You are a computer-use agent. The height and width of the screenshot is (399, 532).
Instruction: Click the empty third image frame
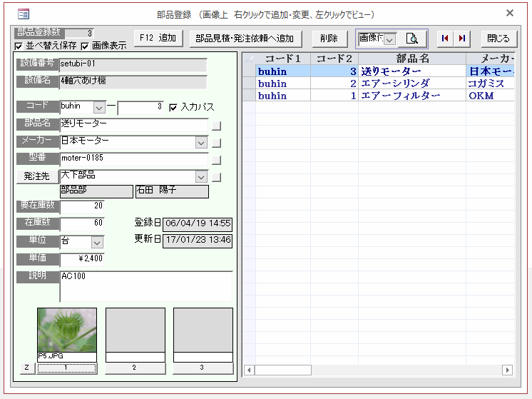click(203, 330)
